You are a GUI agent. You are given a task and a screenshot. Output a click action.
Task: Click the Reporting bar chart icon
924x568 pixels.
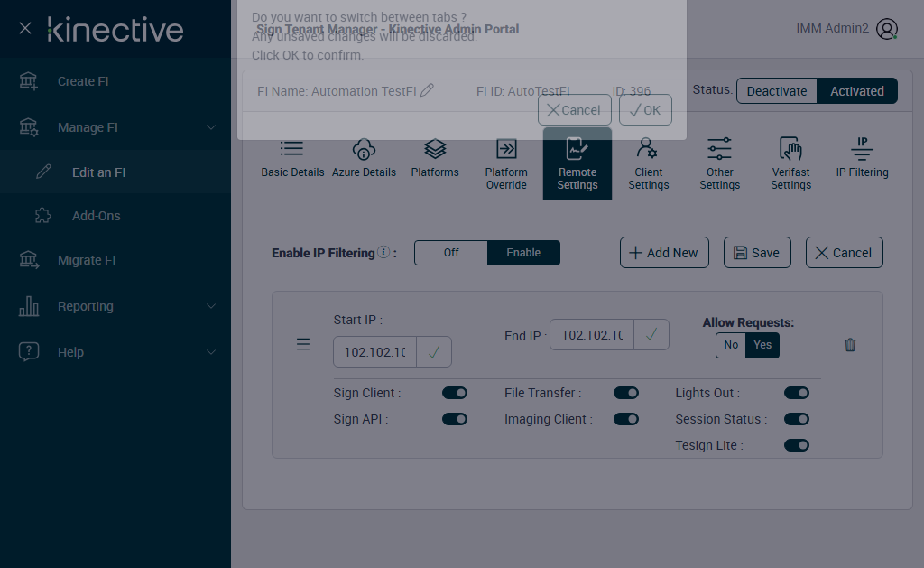point(29,306)
